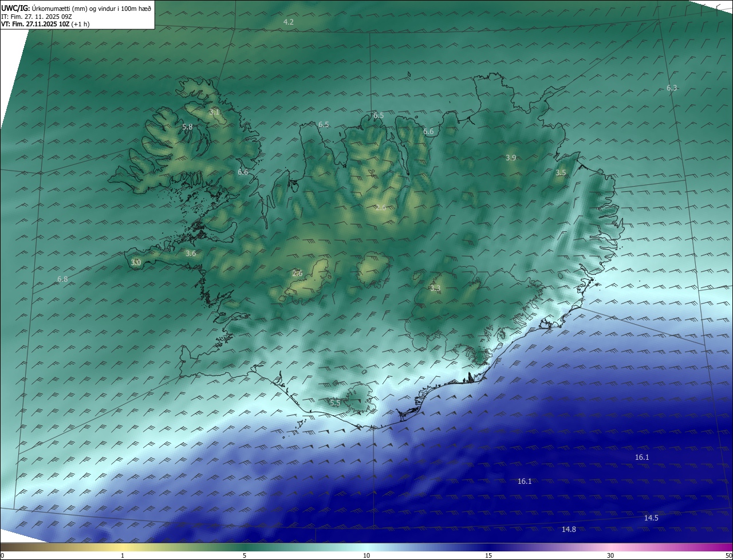Click the color scale tick label 0
Viewport: 733px width, 560px height.
(x=2, y=555)
